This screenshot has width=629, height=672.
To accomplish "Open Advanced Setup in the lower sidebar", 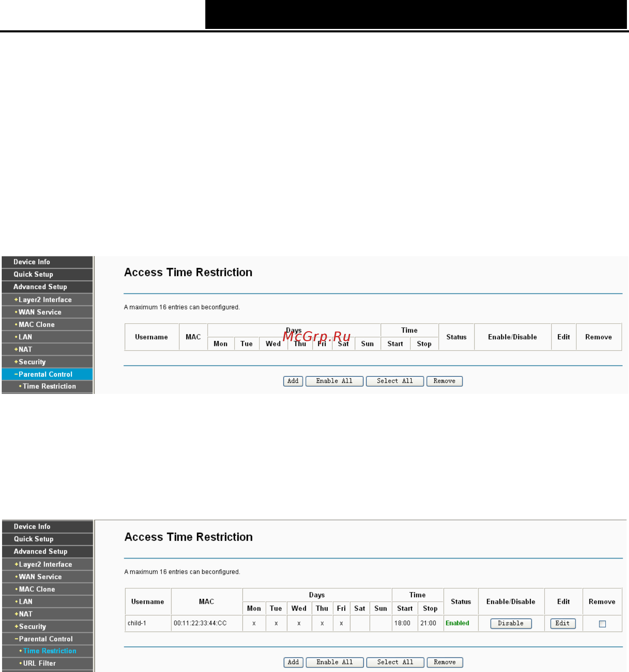I will coord(48,551).
